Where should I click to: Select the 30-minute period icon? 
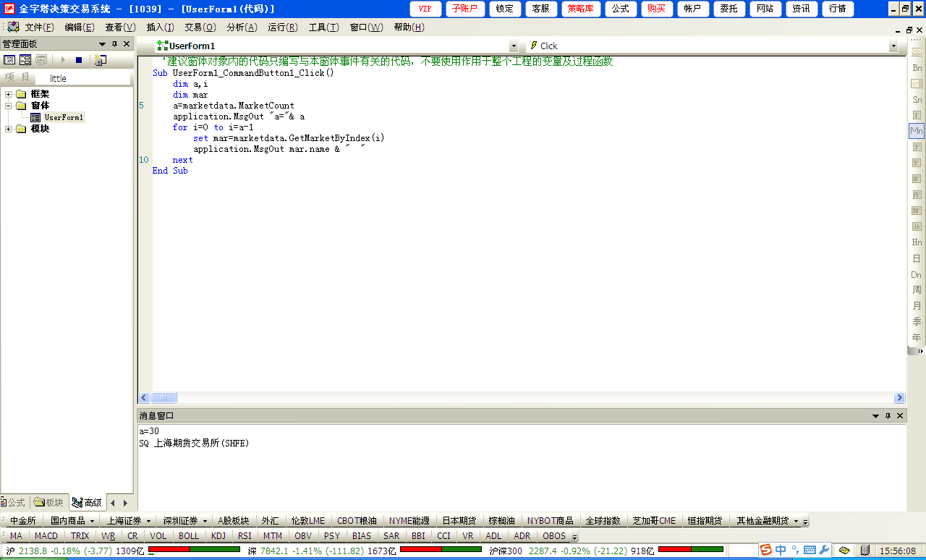pyautogui.click(x=917, y=211)
